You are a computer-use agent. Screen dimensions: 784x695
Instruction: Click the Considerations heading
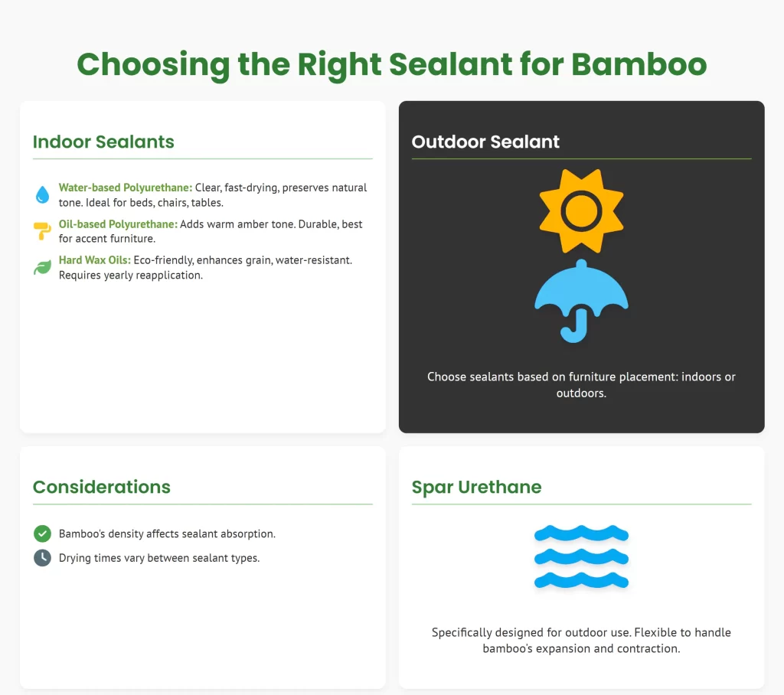pos(102,488)
